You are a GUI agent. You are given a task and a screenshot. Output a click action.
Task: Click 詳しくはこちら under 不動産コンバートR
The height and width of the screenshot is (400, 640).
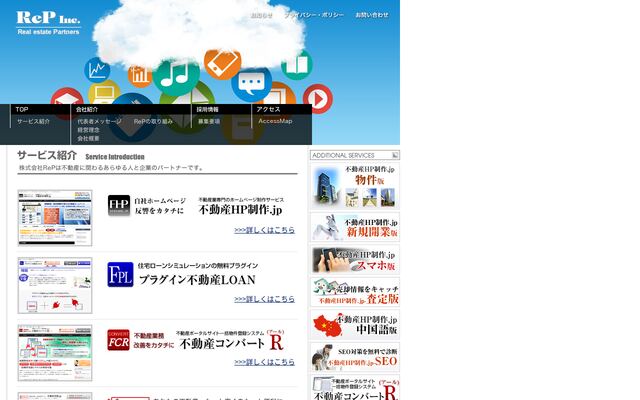pyautogui.click(x=264, y=362)
